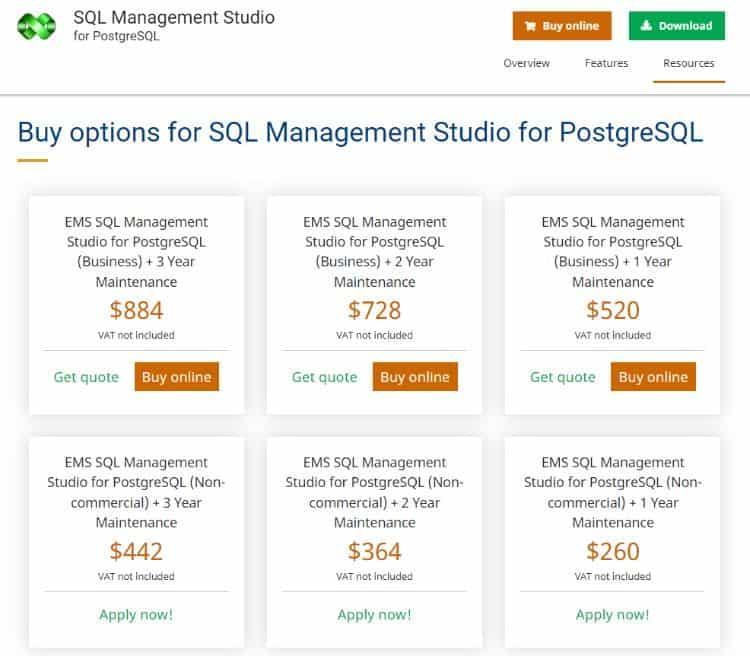
Task: Click Buy online for Business 2 Year plan
Action: [x=414, y=377]
